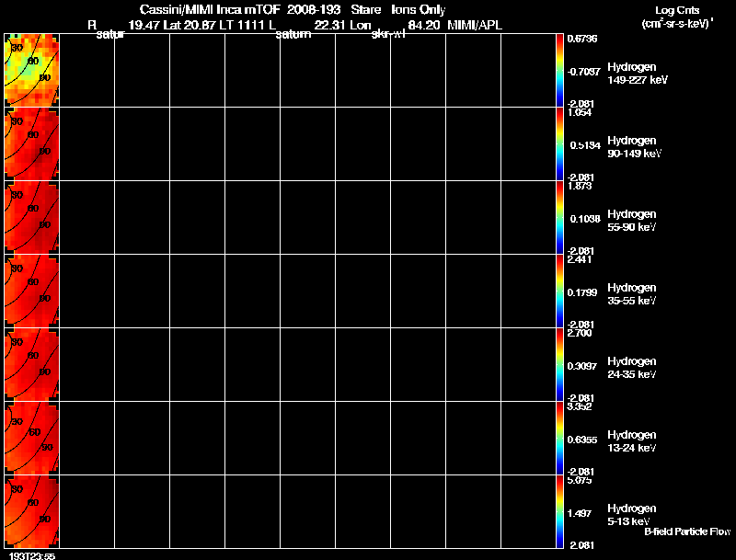Click the 'Log Cnts' colorbar heading
This screenshot has height=560, width=736.
[x=677, y=10]
